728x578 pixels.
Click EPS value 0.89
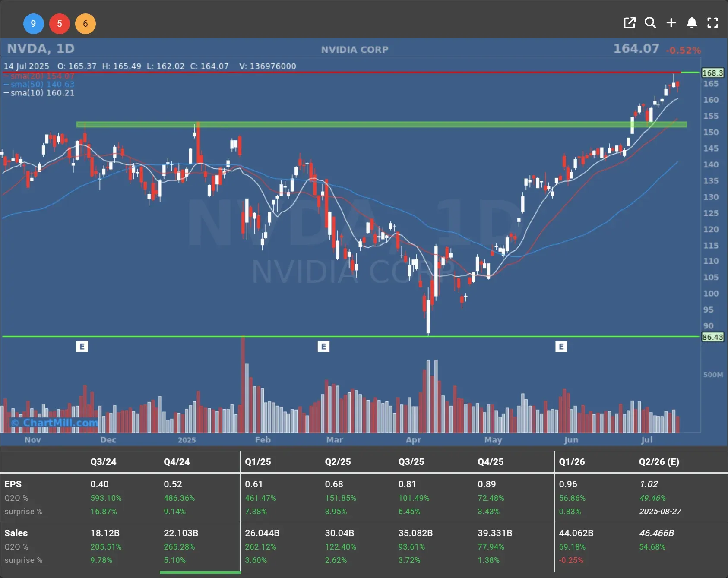pos(487,484)
